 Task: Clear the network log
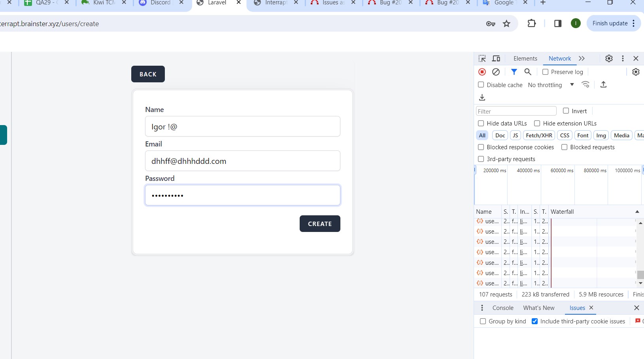496,72
